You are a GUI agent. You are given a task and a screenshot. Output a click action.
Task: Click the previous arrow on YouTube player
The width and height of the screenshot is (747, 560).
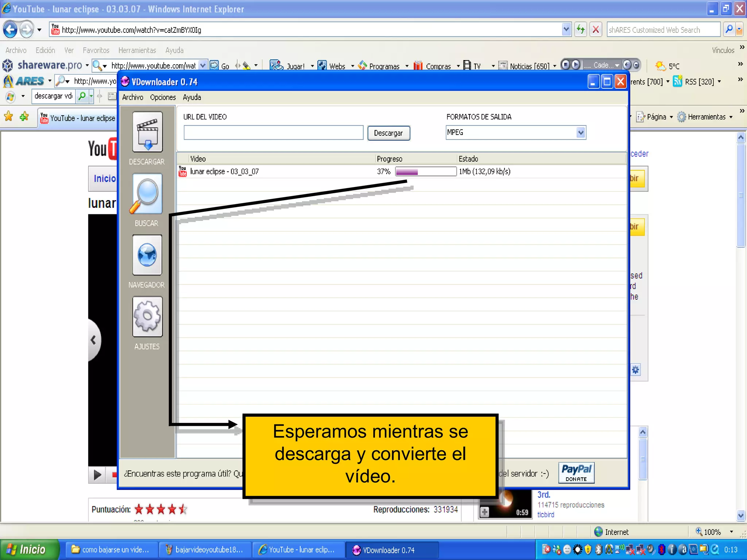tap(94, 341)
